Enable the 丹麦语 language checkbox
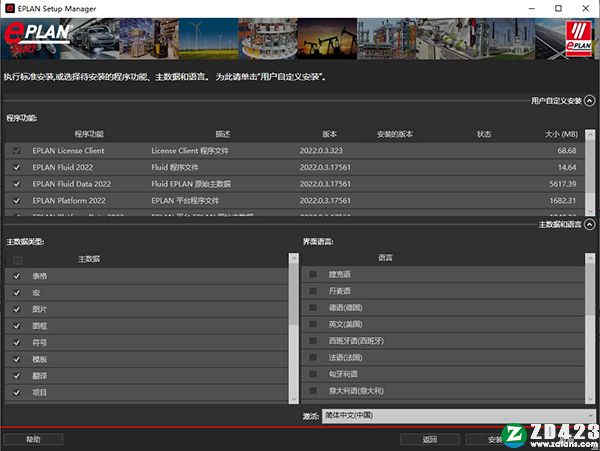This screenshot has height=451, width=600. tap(313, 291)
